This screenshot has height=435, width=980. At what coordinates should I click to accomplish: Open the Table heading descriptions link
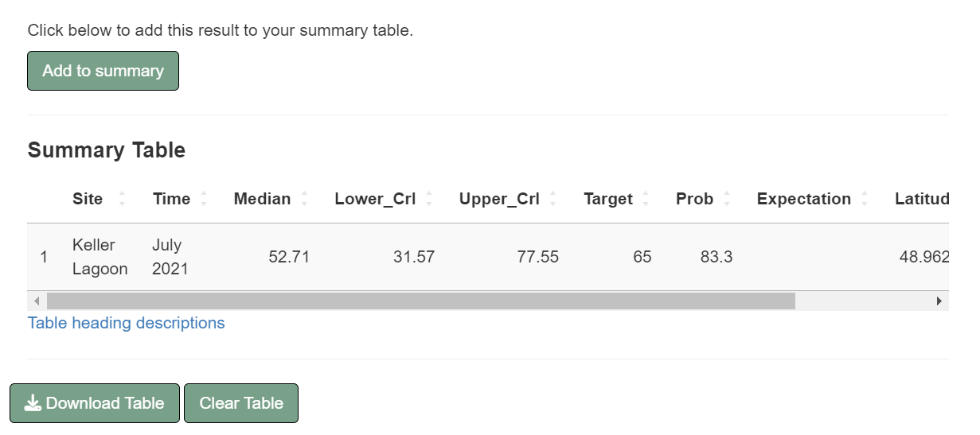pos(126,323)
